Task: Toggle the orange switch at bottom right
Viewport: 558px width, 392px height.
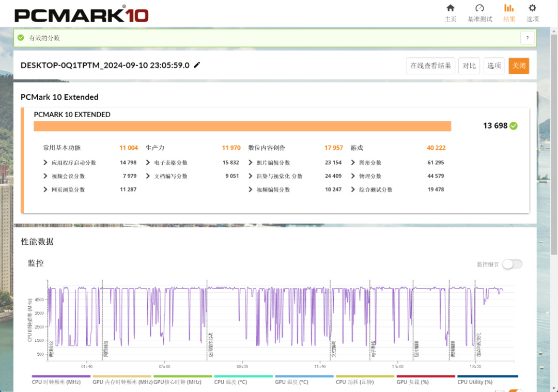Action: coord(515,390)
